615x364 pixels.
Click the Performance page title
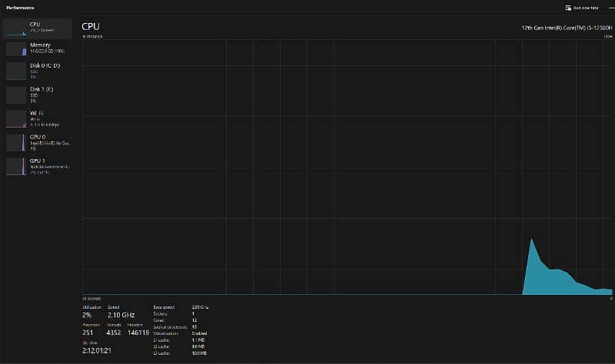(20, 8)
